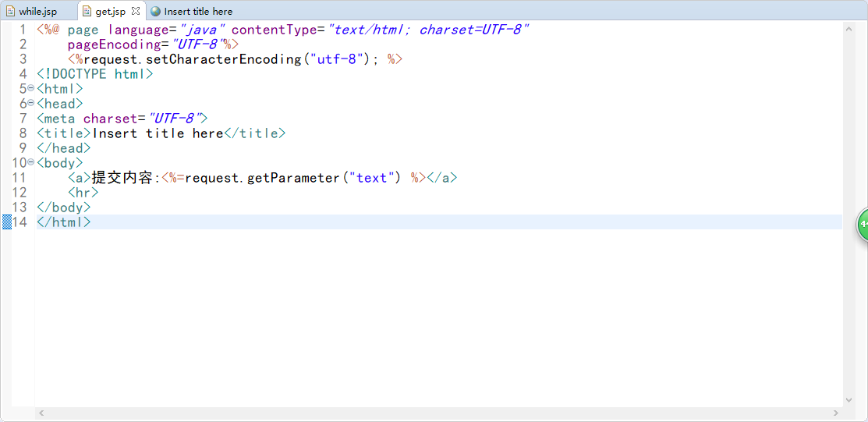Collapse the <body> fold on line 10

coord(31,162)
